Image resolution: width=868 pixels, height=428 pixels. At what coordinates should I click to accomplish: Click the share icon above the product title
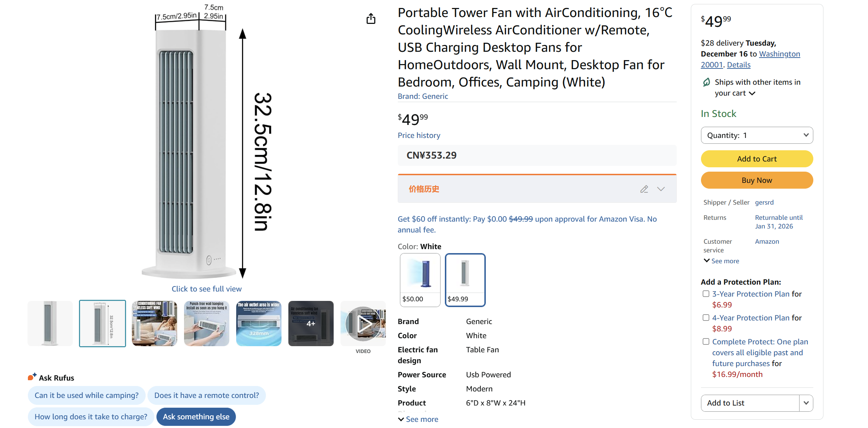click(x=371, y=19)
